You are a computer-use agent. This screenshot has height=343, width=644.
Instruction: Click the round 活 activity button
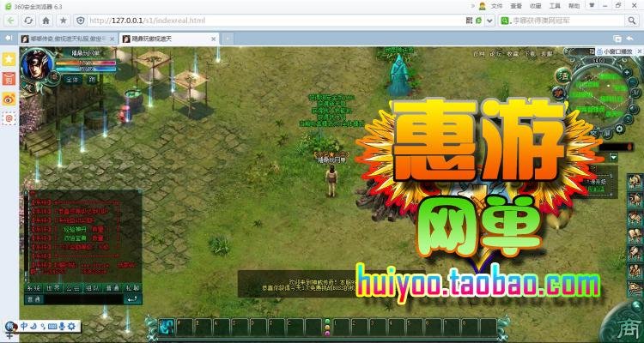pos(563,76)
